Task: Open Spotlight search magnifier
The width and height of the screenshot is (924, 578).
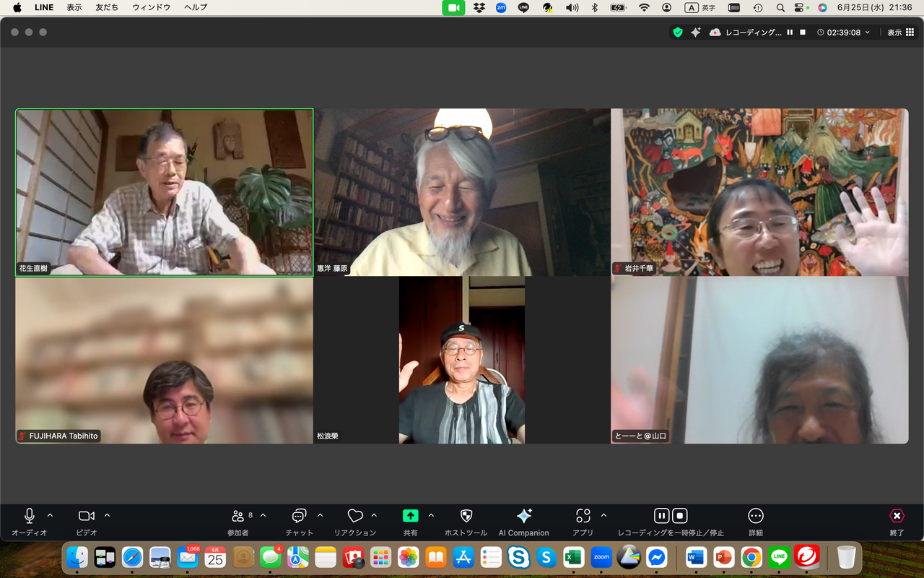Action: click(780, 7)
